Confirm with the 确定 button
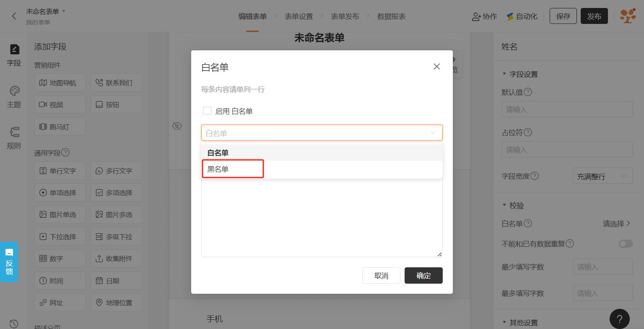The height and width of the screenshot is (329, 644). [423, 275]
